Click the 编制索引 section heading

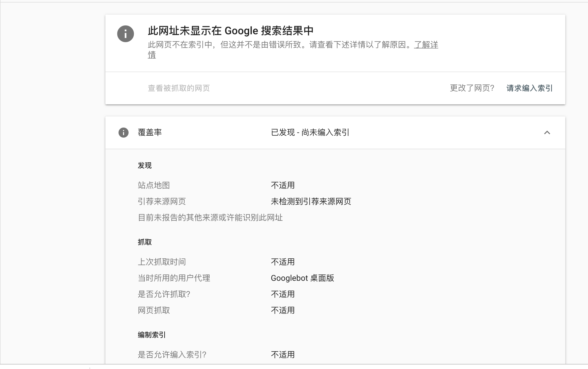152,335
